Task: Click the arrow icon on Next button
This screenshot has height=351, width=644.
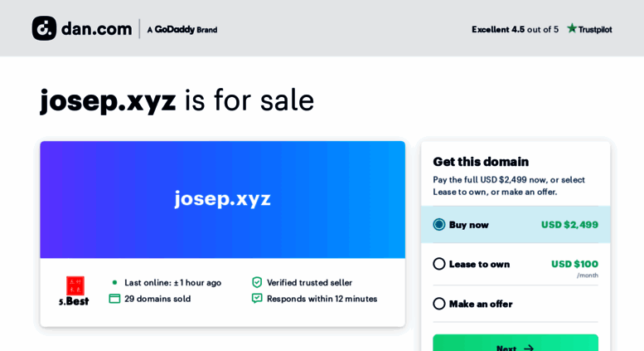Action: tap(529, 349)
